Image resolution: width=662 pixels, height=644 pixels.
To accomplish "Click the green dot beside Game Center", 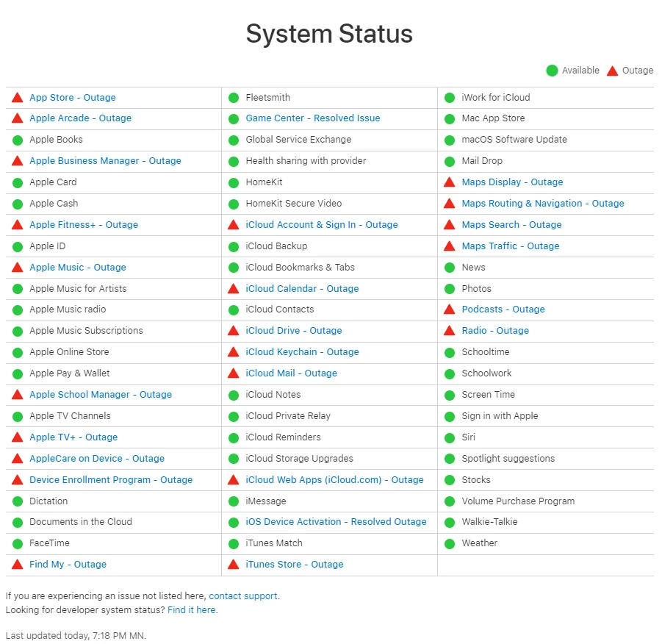I will coord(234,118).
